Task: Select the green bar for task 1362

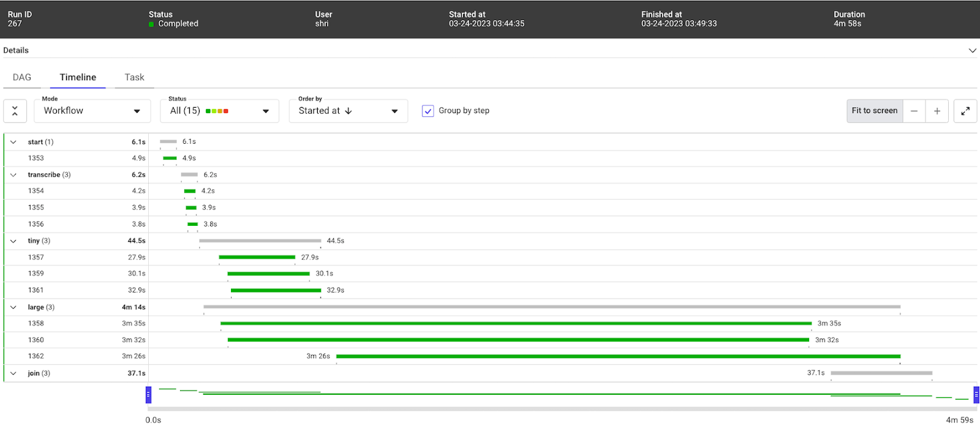Action: click(618, 356)
